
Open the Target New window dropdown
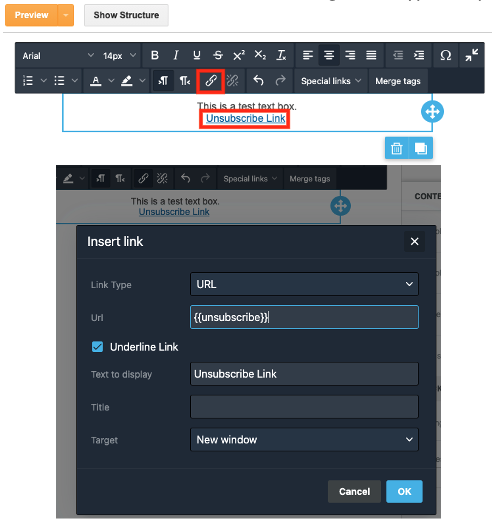(304, 440)
